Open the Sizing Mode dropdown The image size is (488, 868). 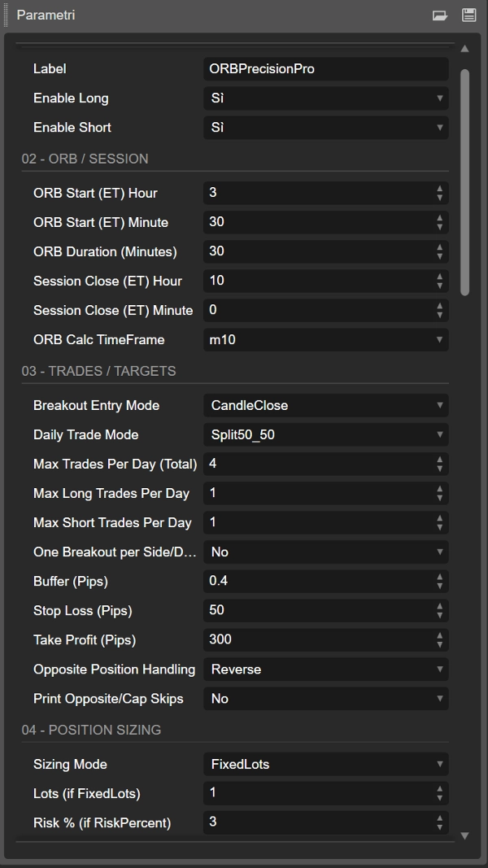pyautogui.click(x=325, y=764)
